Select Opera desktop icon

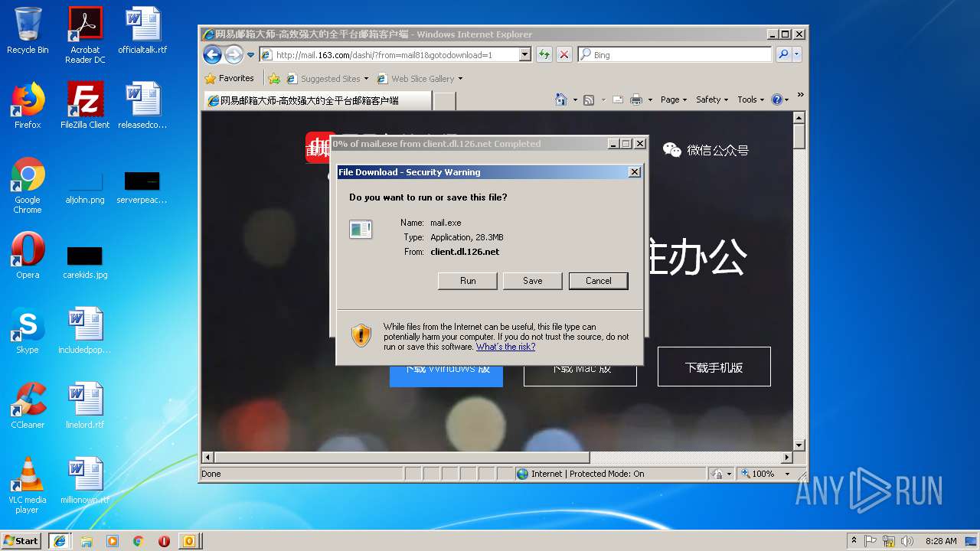(28, 256)
